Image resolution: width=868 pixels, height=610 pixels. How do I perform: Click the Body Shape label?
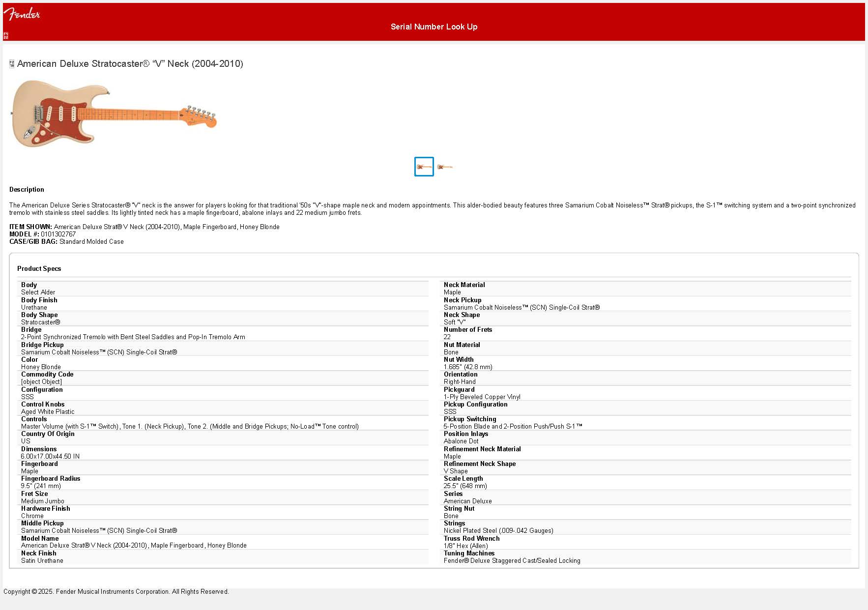(x=39, y=315)
